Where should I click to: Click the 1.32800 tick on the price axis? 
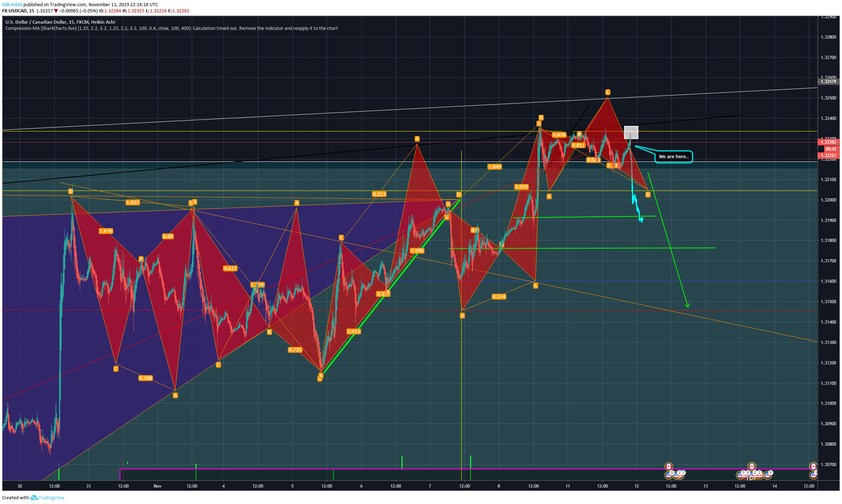click(828, 37)
